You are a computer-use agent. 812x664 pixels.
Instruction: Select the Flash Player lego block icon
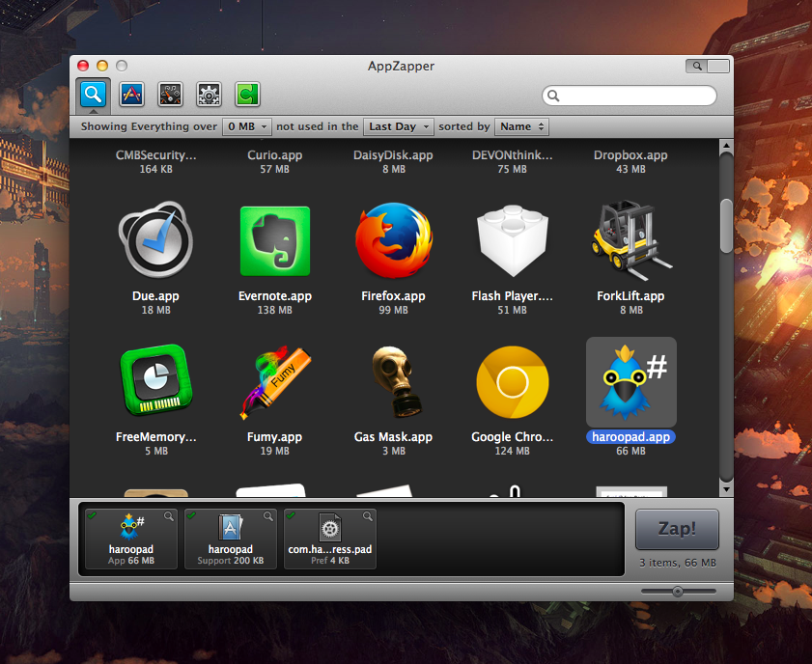[512, 240]
